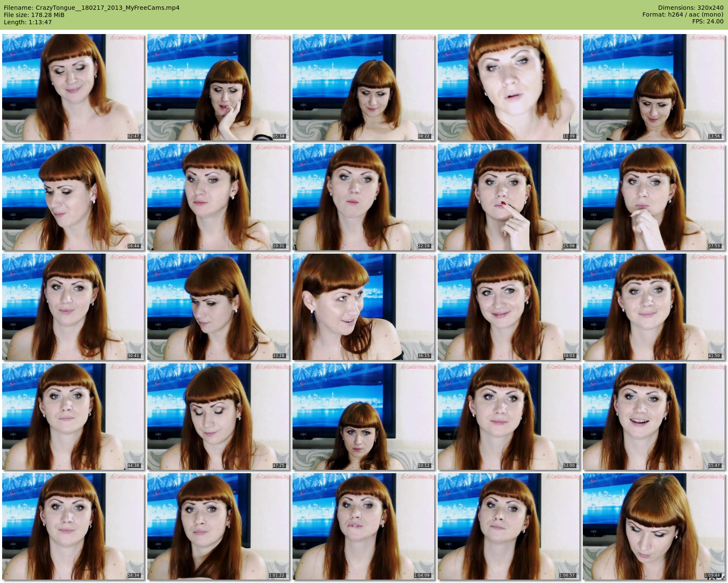
Task: Click the frame at 33:28
Action: (218, 307)
